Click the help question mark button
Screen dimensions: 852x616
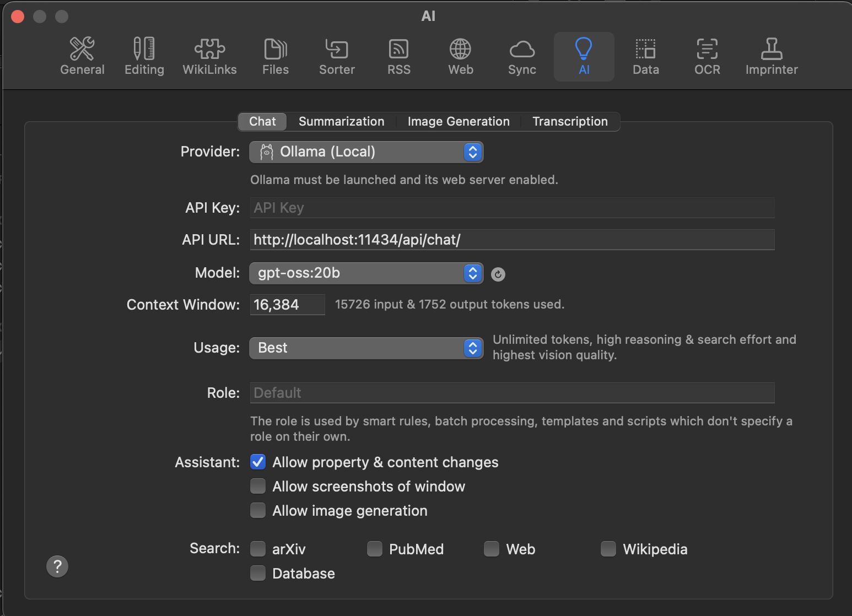click(x=57, y=566)
